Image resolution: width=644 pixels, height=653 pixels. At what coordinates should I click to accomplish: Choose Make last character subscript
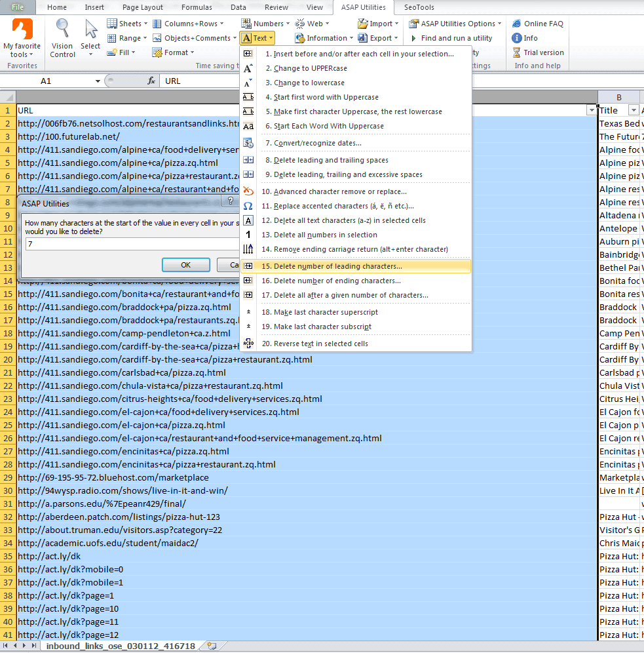pos(356,326)
